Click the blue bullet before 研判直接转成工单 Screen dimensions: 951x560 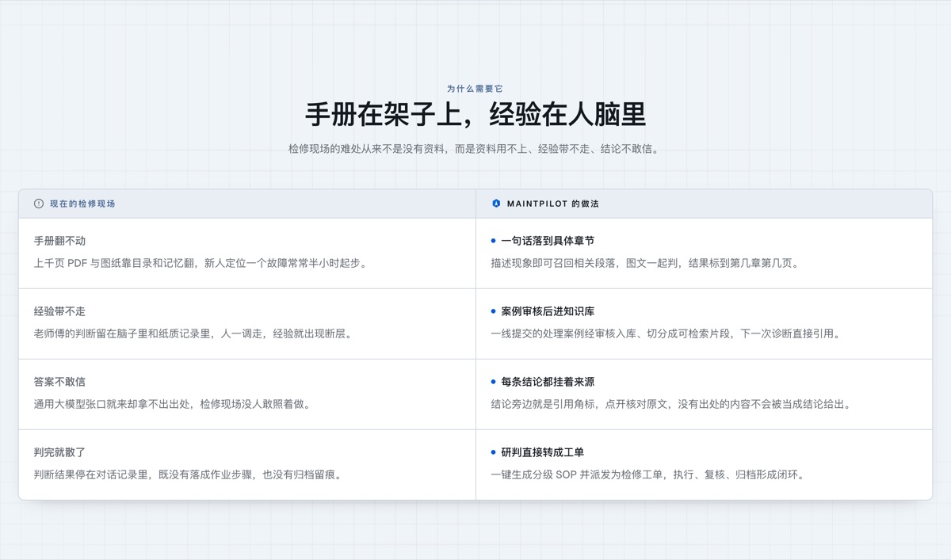(493, 452)
